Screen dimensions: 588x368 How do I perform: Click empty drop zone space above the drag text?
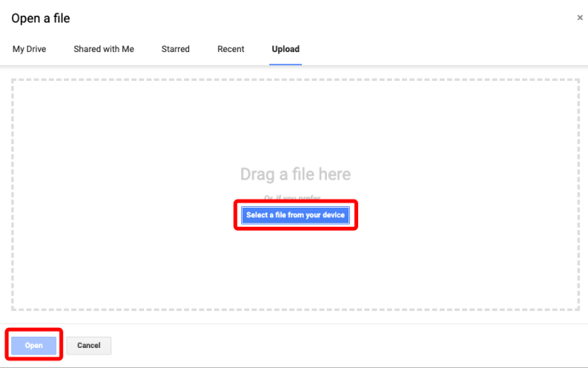point(295,120)
